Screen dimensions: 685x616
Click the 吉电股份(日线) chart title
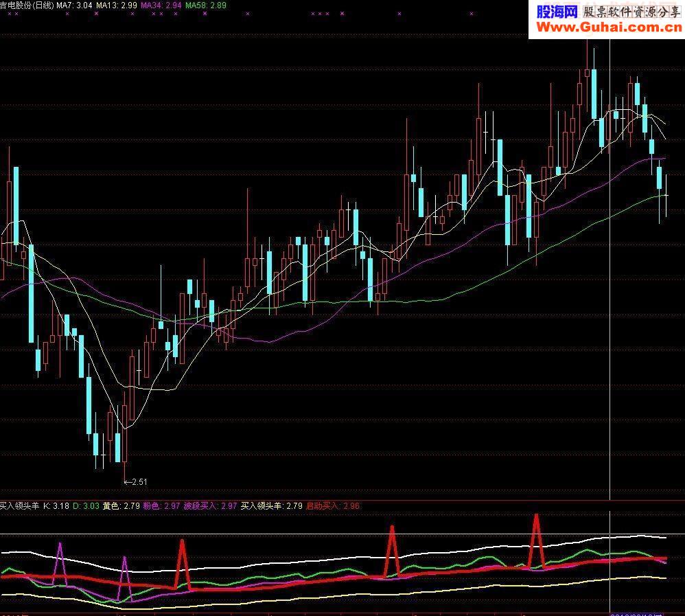(27, 5)
